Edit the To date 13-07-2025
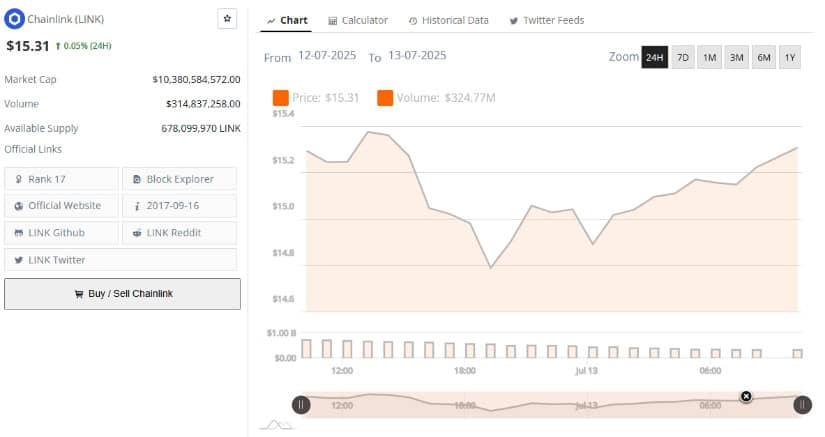825x437 pixels. click(x=417, y=55)
